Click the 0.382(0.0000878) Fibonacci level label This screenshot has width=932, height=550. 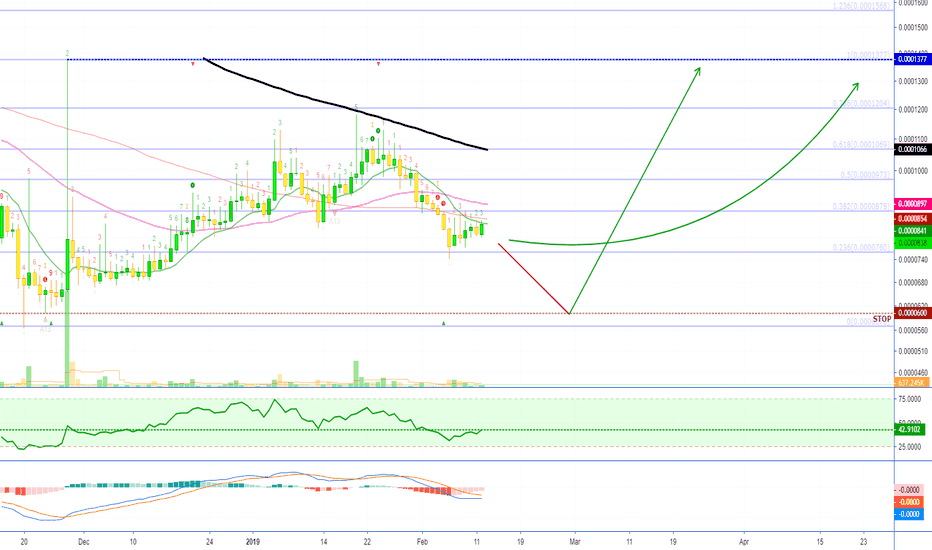click(x=862, y=206)
